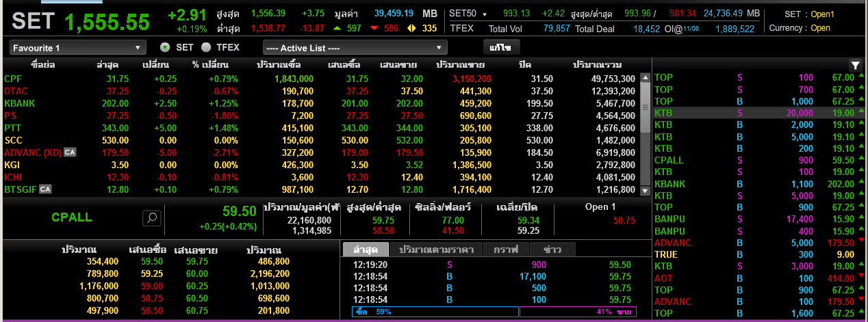The image size is (868, 322).
Task: Click the KBANK B 1,100 ticker row
Action: pos(759,184)
